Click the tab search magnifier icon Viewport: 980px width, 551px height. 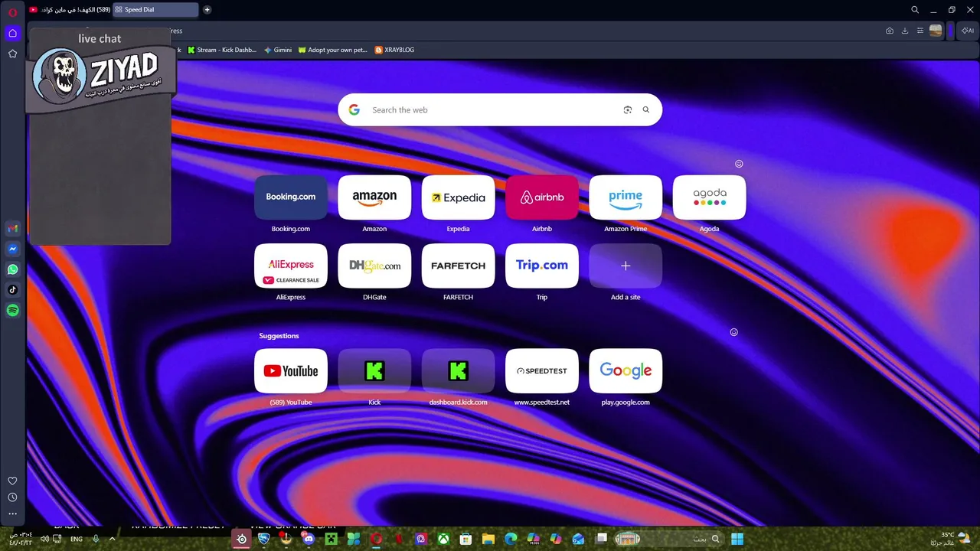(x=915, y=10)
